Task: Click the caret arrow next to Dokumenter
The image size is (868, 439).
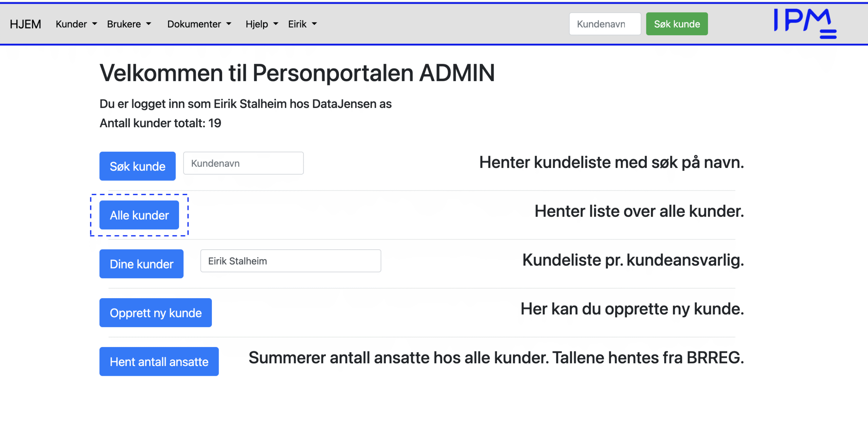Action: click(229, 24)
